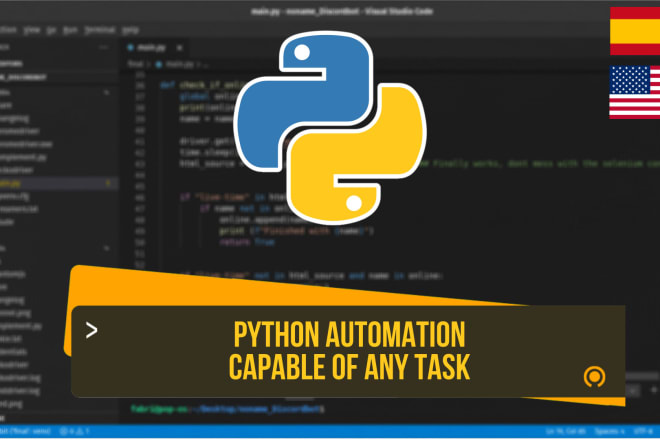Image resolution: width=660 pixels, height=440 pixels.
Task: Select the highlighted main.py file in Explorer
Action: click(x=57, y=183)
